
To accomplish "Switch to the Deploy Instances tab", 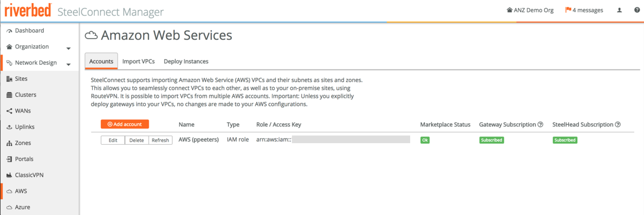I will coord(186,61).
